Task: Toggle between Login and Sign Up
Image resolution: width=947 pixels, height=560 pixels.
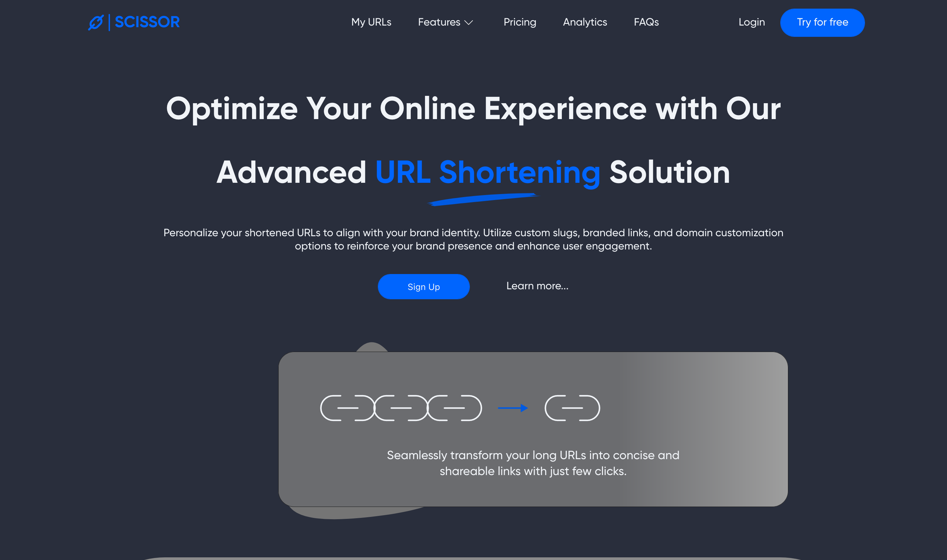Action: point(752,23)
